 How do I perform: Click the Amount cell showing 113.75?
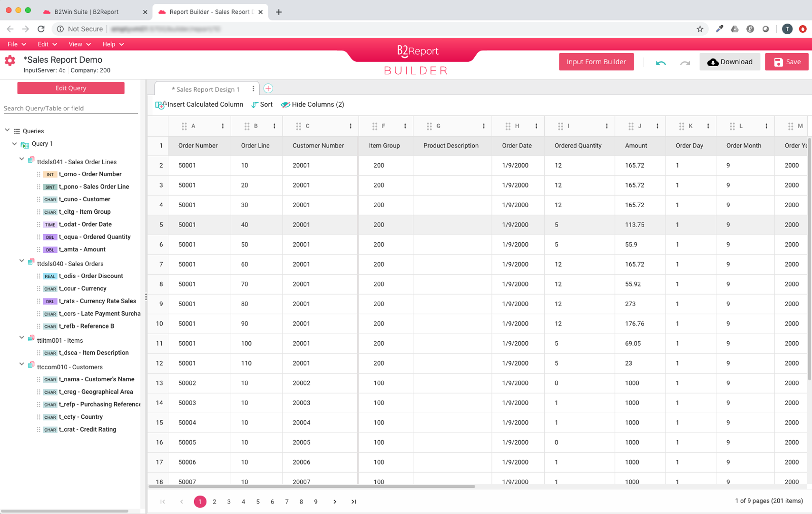[640, 225]
